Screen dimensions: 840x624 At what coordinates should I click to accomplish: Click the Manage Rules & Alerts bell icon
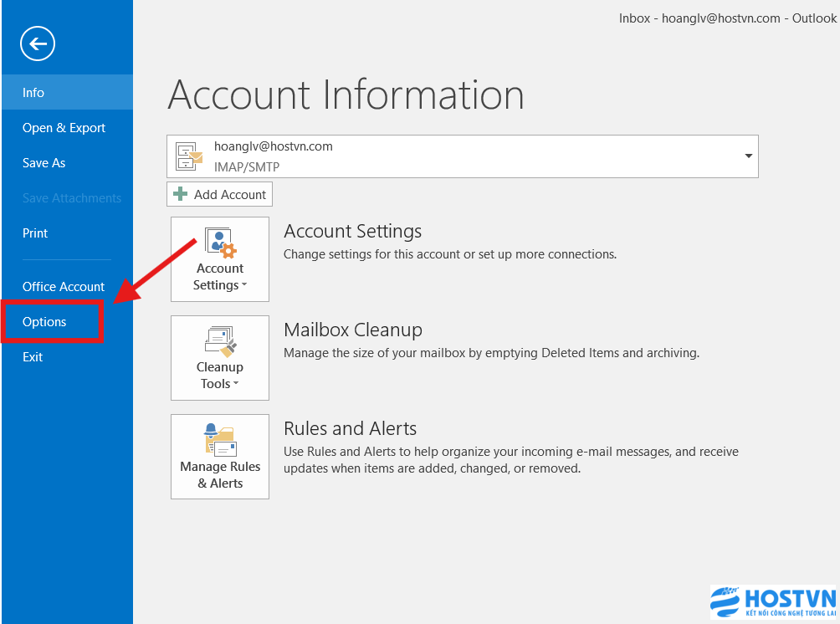click(x=220, y=440)
